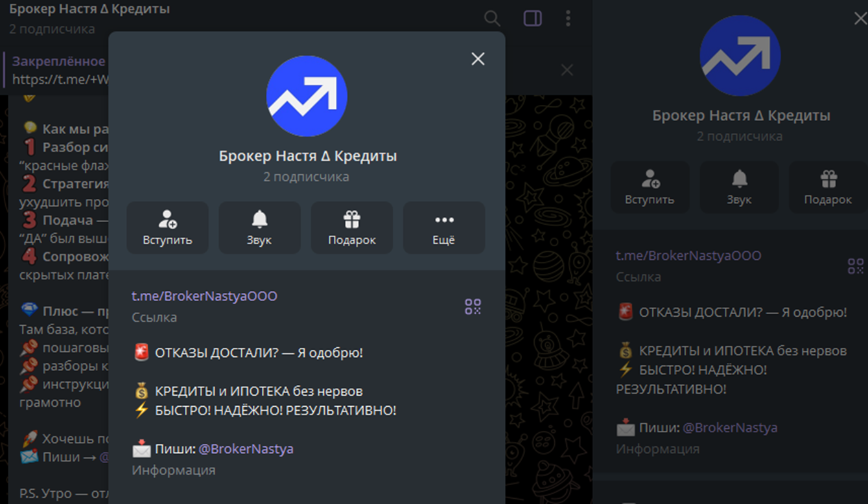Dismiss the pinned message bar
Viewport: 868px width, 504px height.
[x=567, y=70]
